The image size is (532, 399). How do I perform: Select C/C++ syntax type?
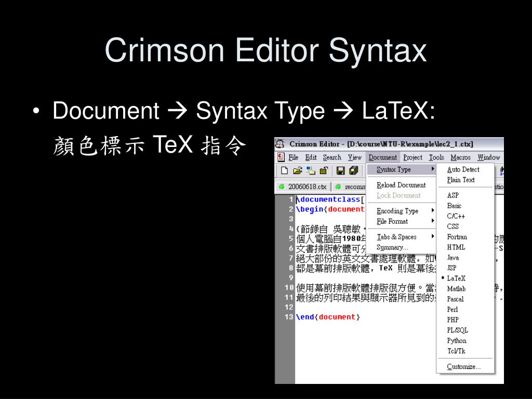click(465, 216)
